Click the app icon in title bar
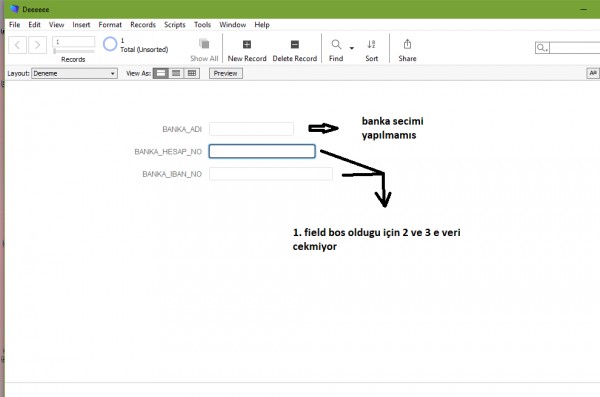 point(14,9)
